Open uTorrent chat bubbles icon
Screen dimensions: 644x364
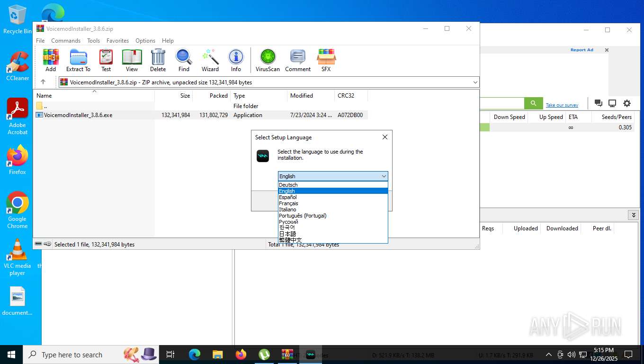click(x=598, y=103)
